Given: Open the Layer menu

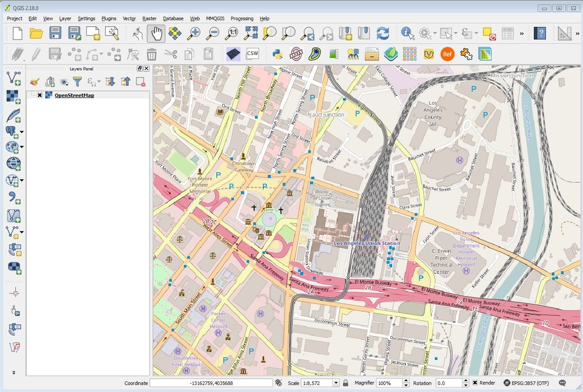Looking at the screenshot, I should coord(65,18).
